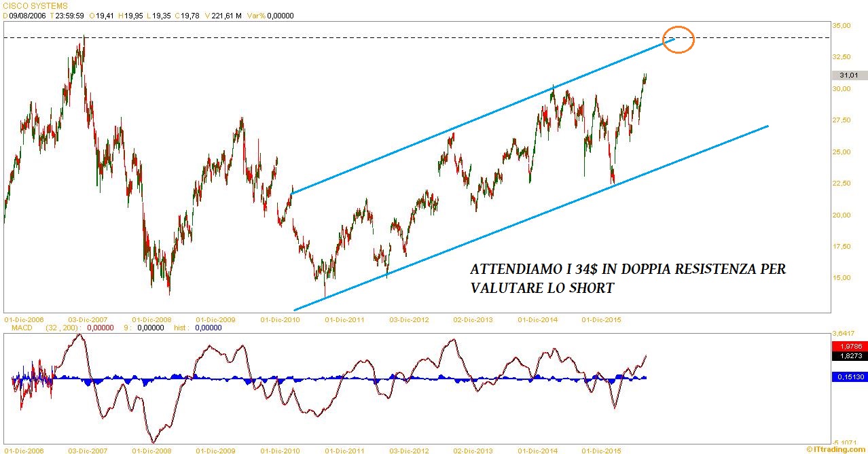Click 03-Dic-2007 on the price chart axis

pos(88,319)
